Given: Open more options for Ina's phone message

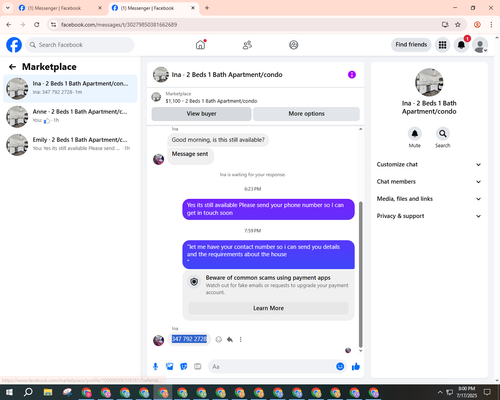Looking at the screenshot, I should 240,339.
